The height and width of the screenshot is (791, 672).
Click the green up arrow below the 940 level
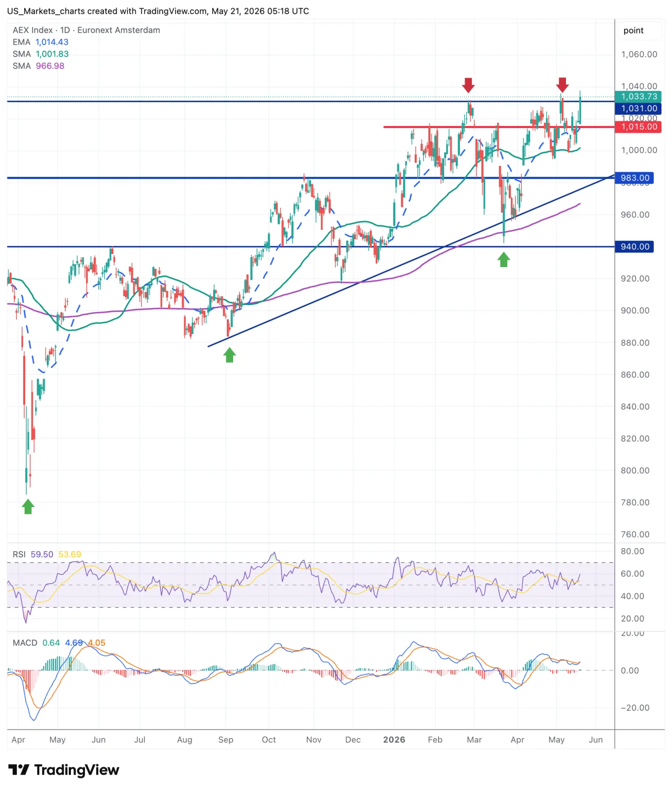click(503, 259)
